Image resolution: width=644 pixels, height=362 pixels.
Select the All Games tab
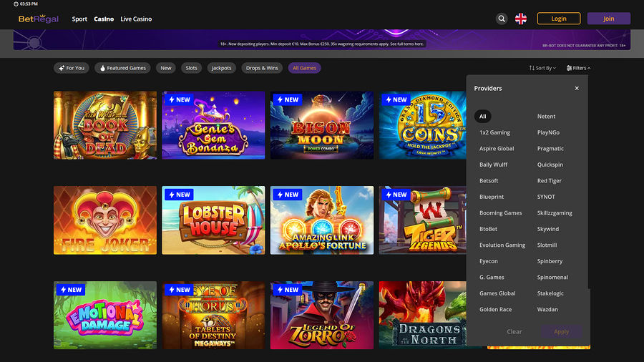[304, 68]
